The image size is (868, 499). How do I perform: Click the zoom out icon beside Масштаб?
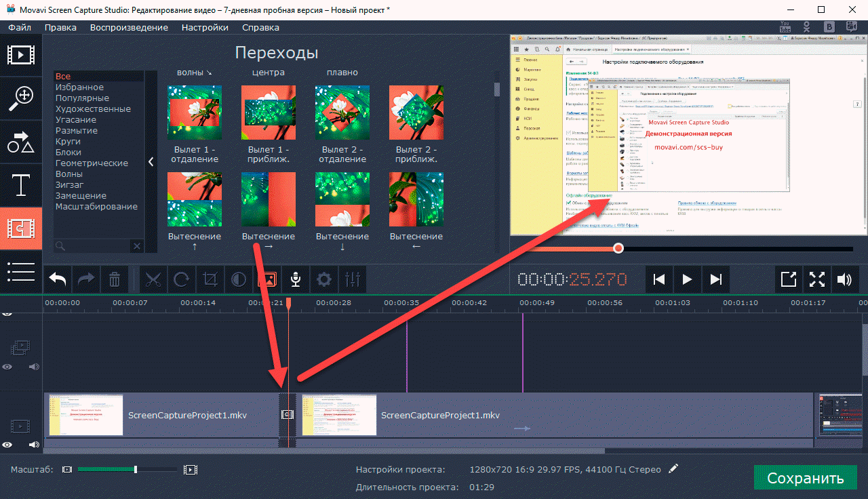(67, 469)
